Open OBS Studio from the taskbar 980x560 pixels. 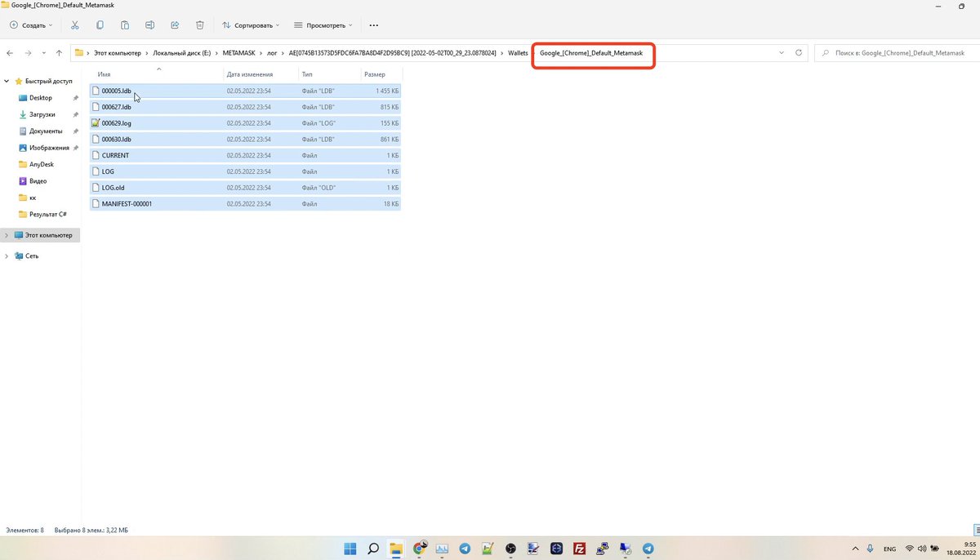pyautogui.click(x=511, y=549)
